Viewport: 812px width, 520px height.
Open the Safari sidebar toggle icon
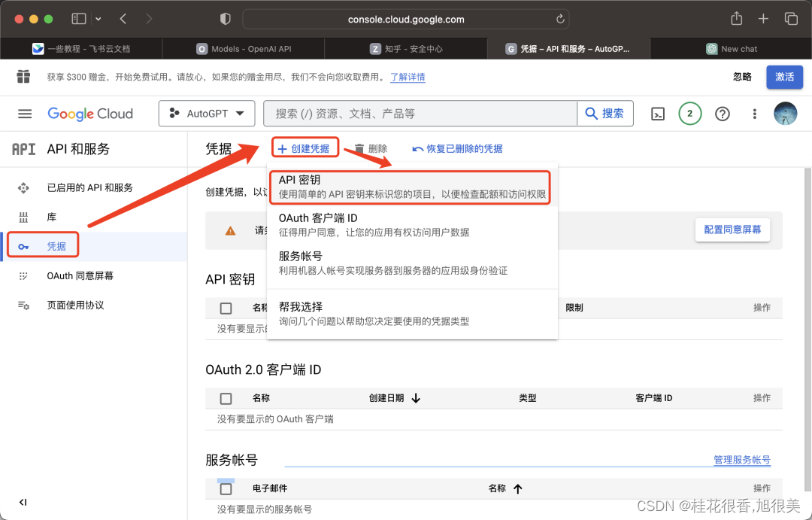pos(78,19)
